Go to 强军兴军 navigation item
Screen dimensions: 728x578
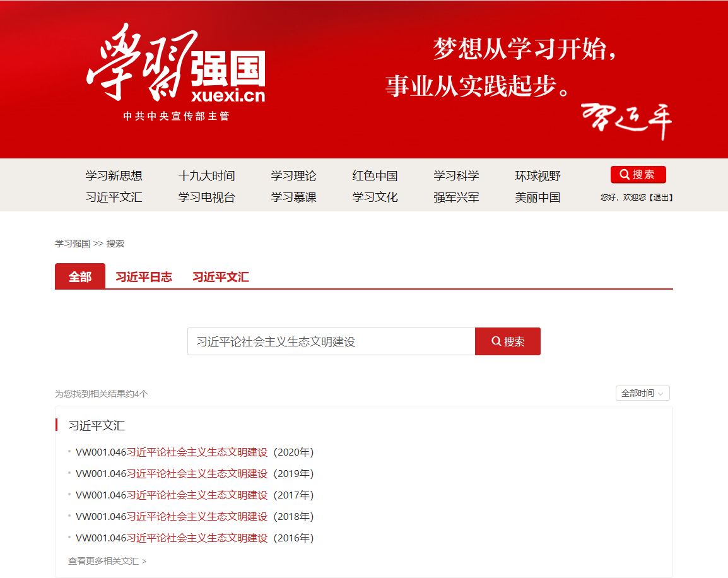pos(456,198)
